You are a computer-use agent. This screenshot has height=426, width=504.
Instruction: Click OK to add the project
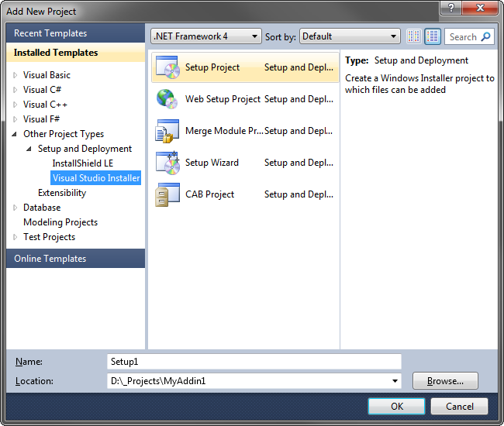click(397, 407)
